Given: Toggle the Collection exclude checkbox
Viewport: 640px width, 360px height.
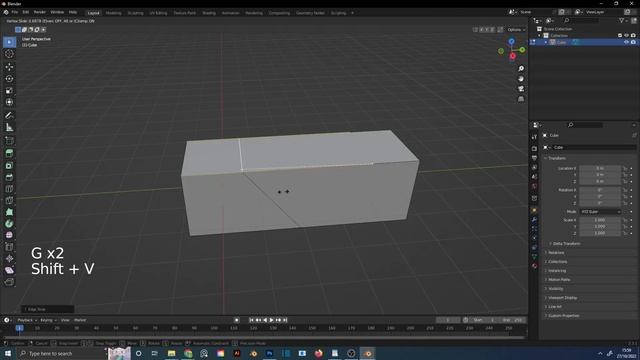Looking at the screenshot, I should click(620, 36).
